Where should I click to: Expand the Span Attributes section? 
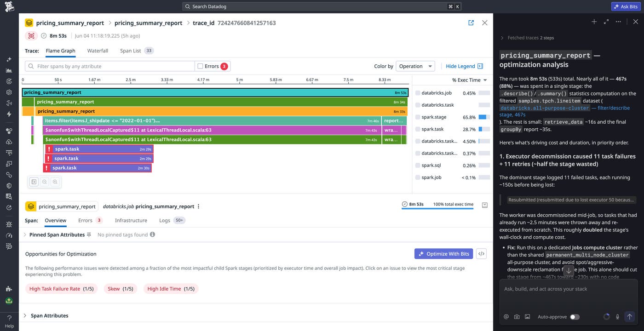point(25,315)
